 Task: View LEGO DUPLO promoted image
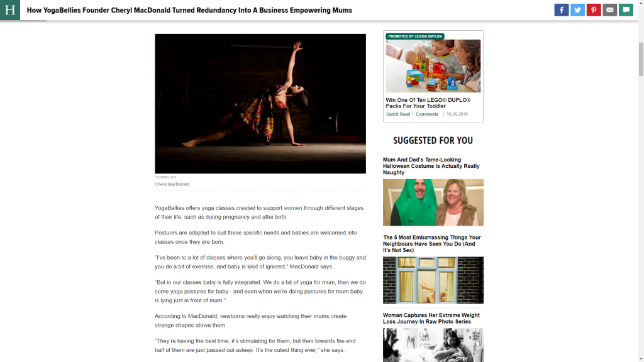click(x=433, y=65)
